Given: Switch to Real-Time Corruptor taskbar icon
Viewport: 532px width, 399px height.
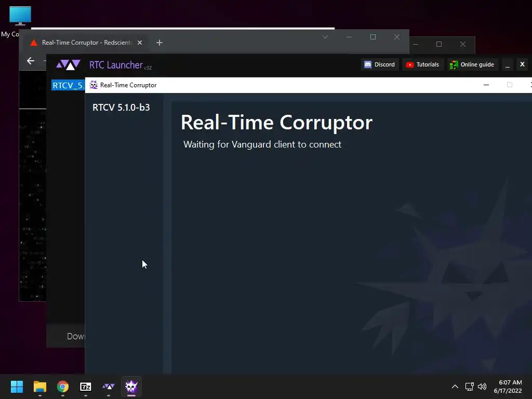Looking at the screenshot, I should [x=131, y=387].
